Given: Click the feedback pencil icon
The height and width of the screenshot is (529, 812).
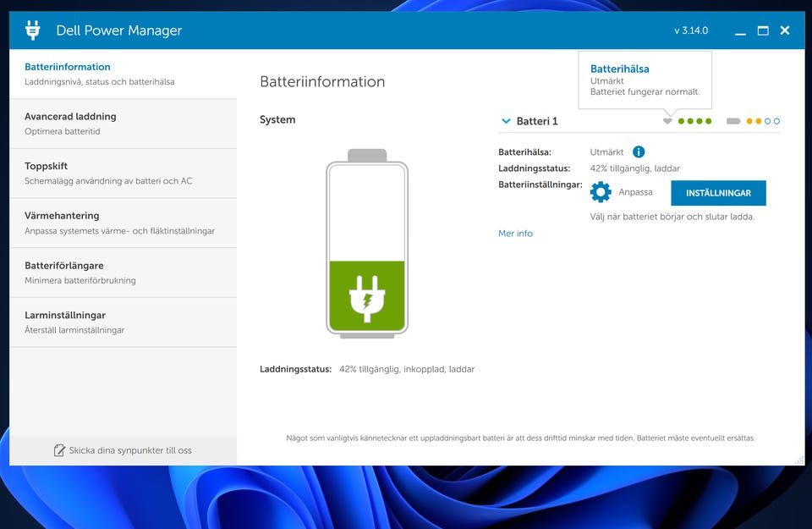Looking at the screenshot, I should coord(59,450).
